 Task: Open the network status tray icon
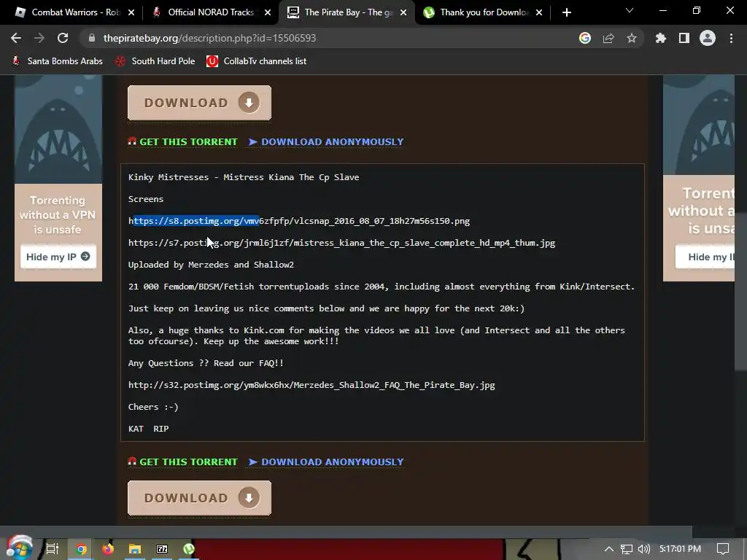pyautogui.click(x=627, y=549)
